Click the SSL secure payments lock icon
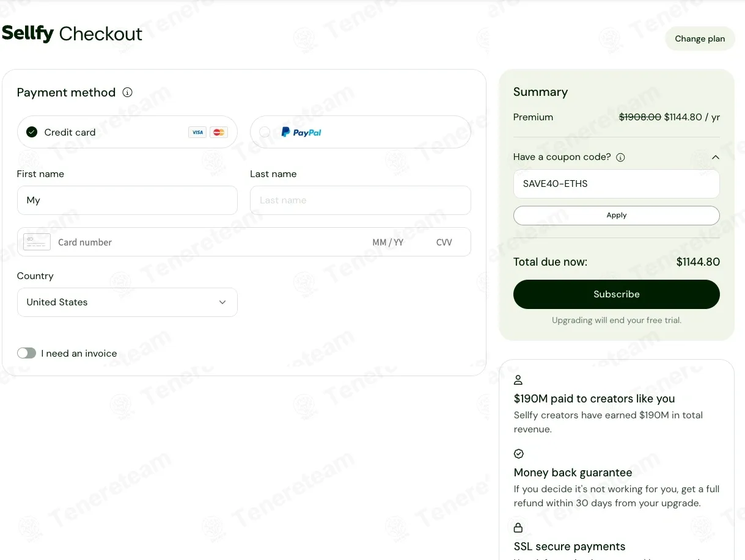 coord(518,527)
